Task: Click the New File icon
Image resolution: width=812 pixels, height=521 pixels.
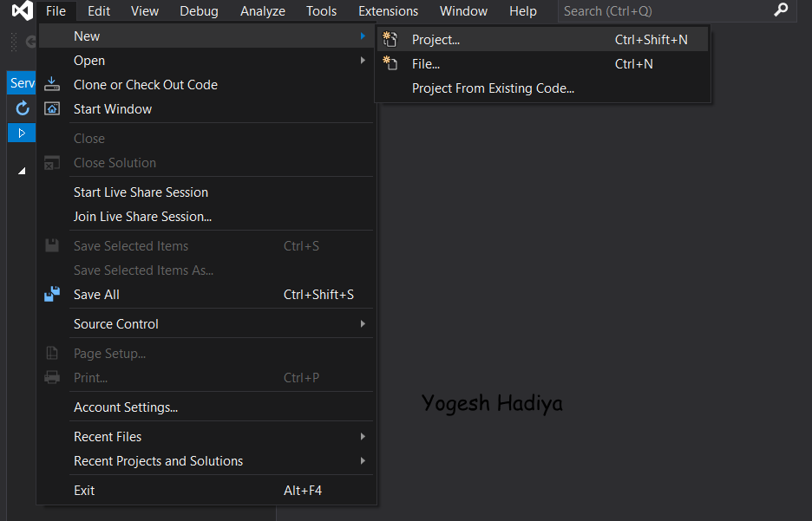Action: point(390,64)
